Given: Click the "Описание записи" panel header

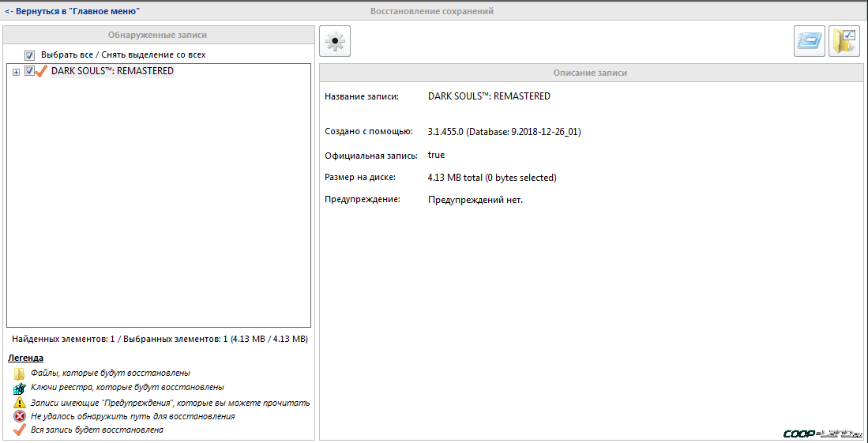Looking at the screenshot, I should tap(589, 73).
